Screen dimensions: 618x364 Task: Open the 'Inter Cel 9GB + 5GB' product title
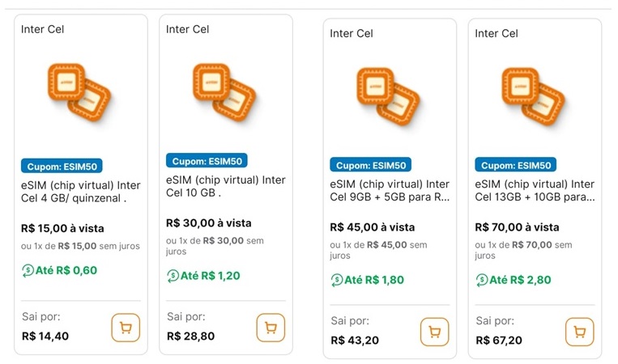pos(390,191)
